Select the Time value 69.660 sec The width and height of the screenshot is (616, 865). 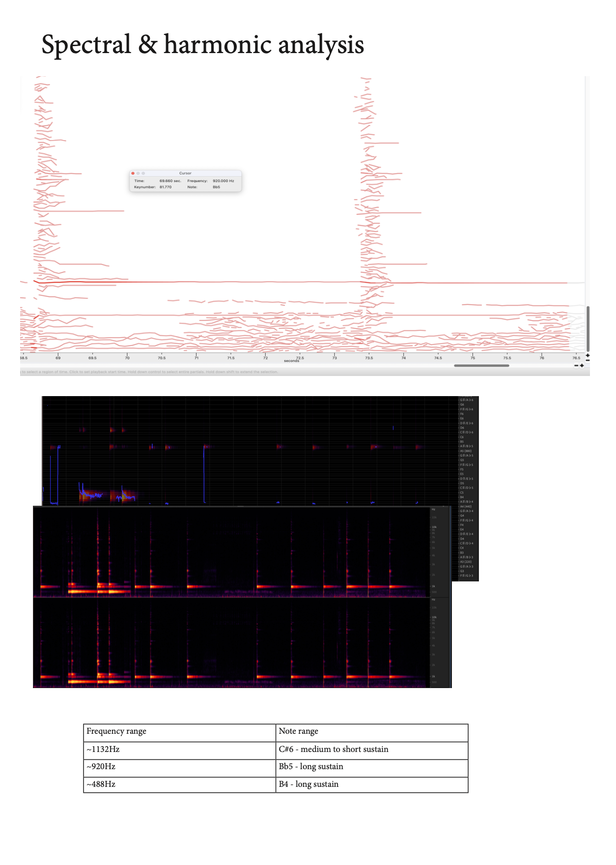pos(170,181)
